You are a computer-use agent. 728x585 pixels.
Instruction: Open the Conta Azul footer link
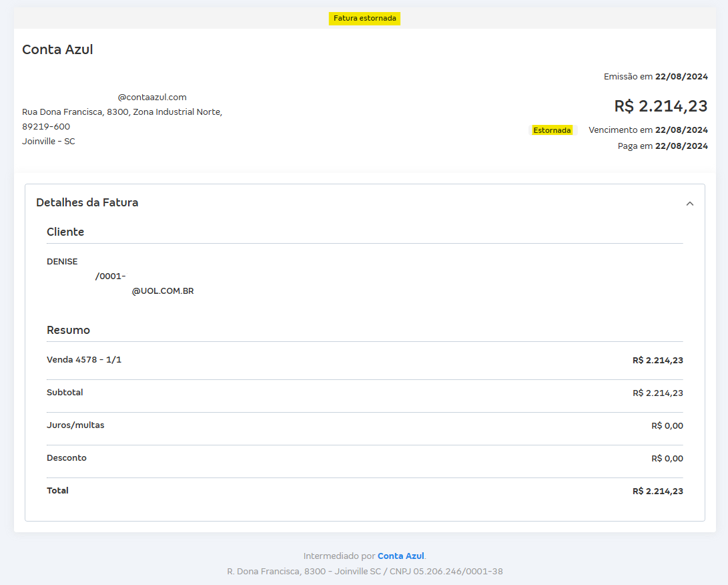tap(400, 556)
